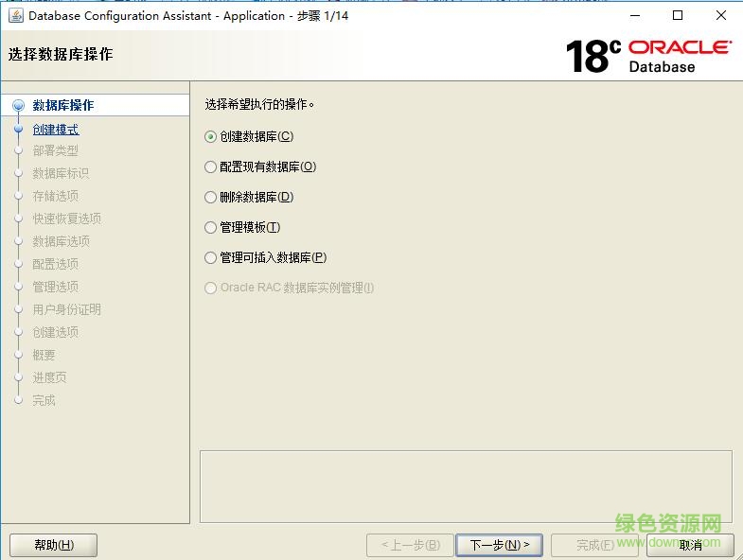Click the 部署类型 step in sidebar
This screenshot has height=560, width=743.
coord(56,150)
